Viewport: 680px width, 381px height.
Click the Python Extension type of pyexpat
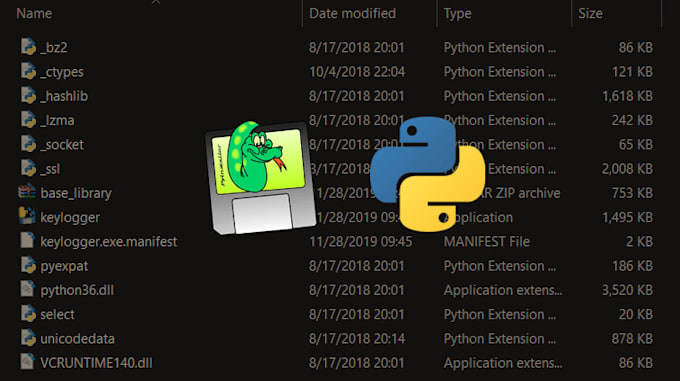pyautogui.click(x=500, y=266)
